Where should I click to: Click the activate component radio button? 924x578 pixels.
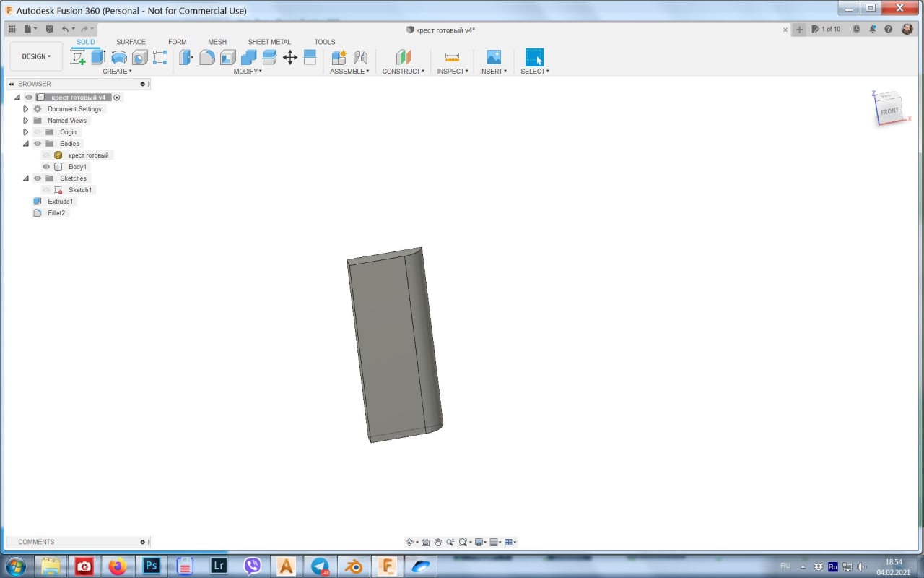(x=117, y=98)
